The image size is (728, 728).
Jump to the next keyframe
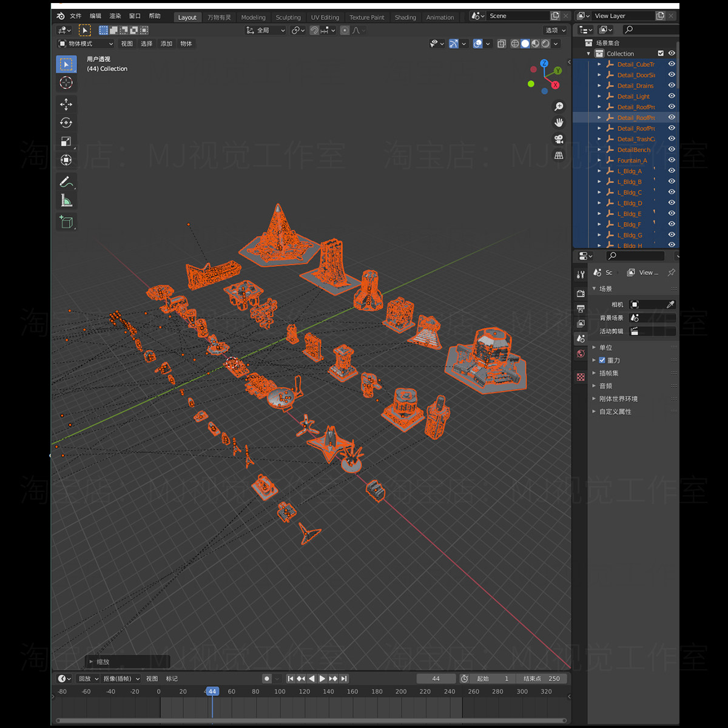pos(333,679)
